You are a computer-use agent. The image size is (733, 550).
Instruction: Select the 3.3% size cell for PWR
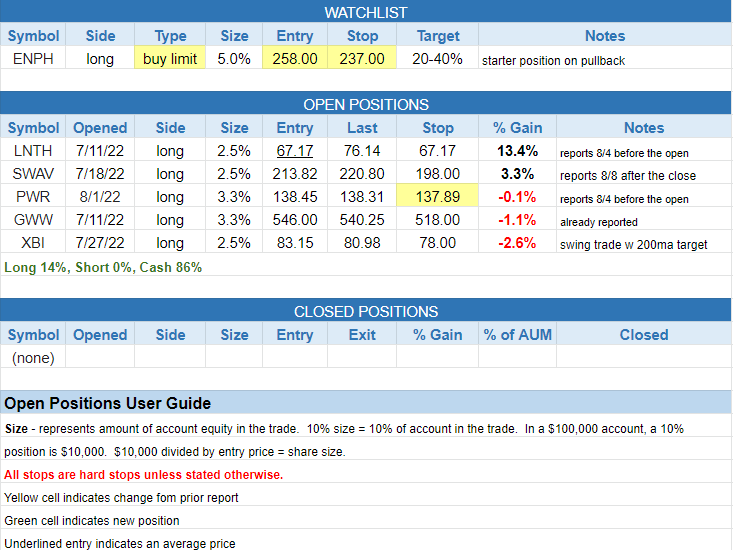(234, 197)
